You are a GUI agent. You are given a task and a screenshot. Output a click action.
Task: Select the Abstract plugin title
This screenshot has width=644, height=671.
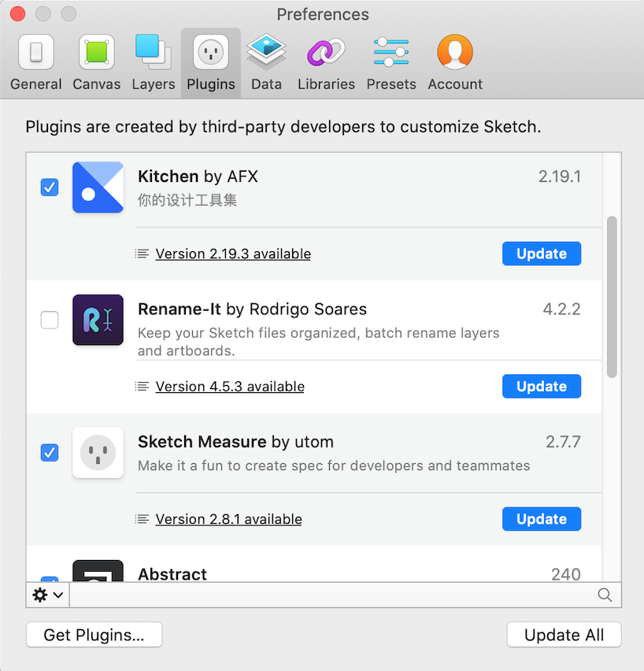pos(172,574)
